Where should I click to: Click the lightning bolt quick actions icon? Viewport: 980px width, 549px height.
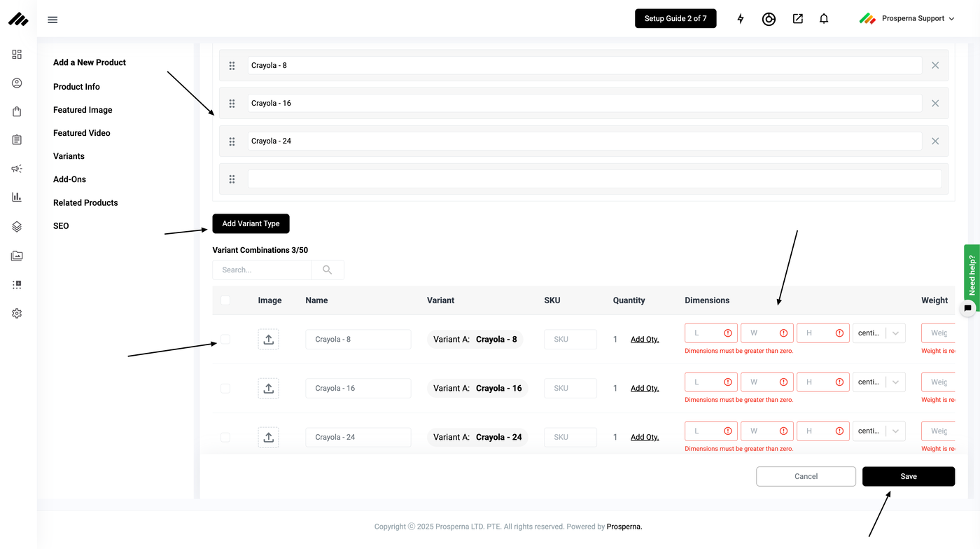point(741,19)
